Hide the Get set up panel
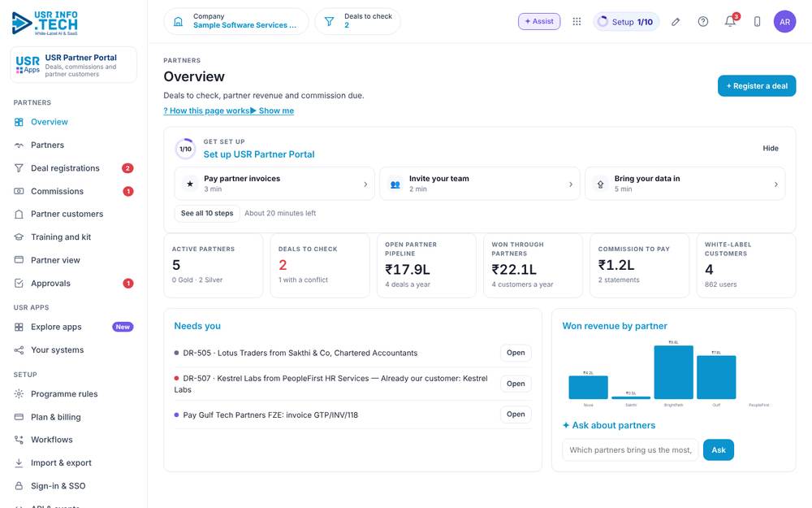Screen dimensions: 812x508 (770, 148)
